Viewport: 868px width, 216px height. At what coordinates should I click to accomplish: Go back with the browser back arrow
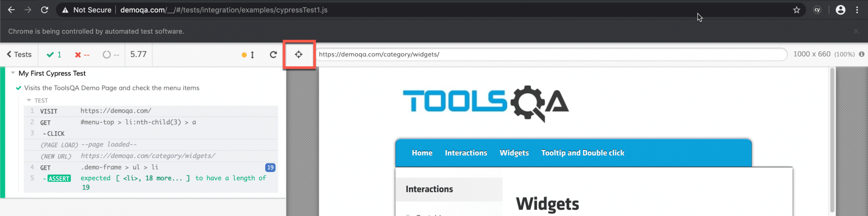coord(11,10)
